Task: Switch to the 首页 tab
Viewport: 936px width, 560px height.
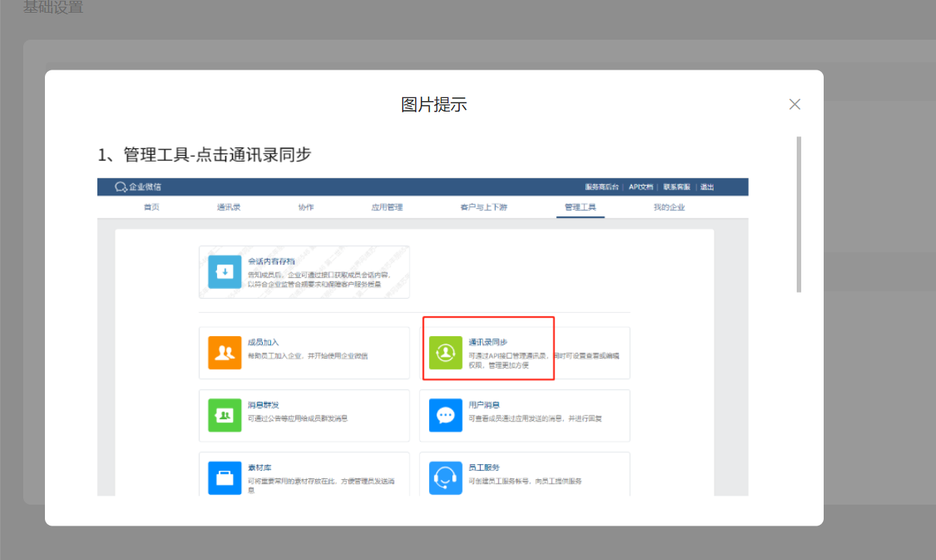Action: click(x=151, y=207)
